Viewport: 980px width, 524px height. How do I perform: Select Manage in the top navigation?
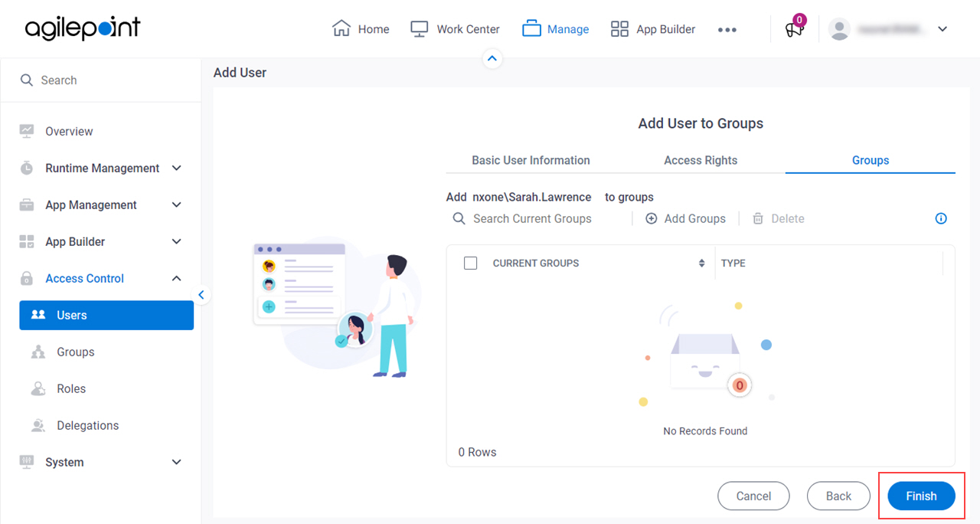point(556,29)
